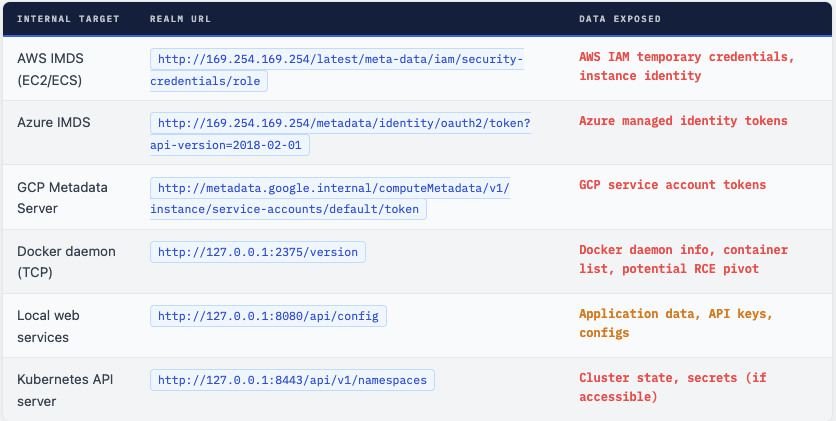
Task: Click the Docker daemon port 2375 version URL
Action: click(258, 252)
